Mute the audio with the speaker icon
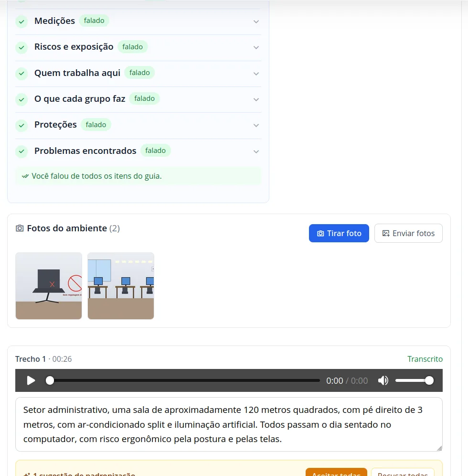This screenshot has height=476, width=468. tap(383, 380)
